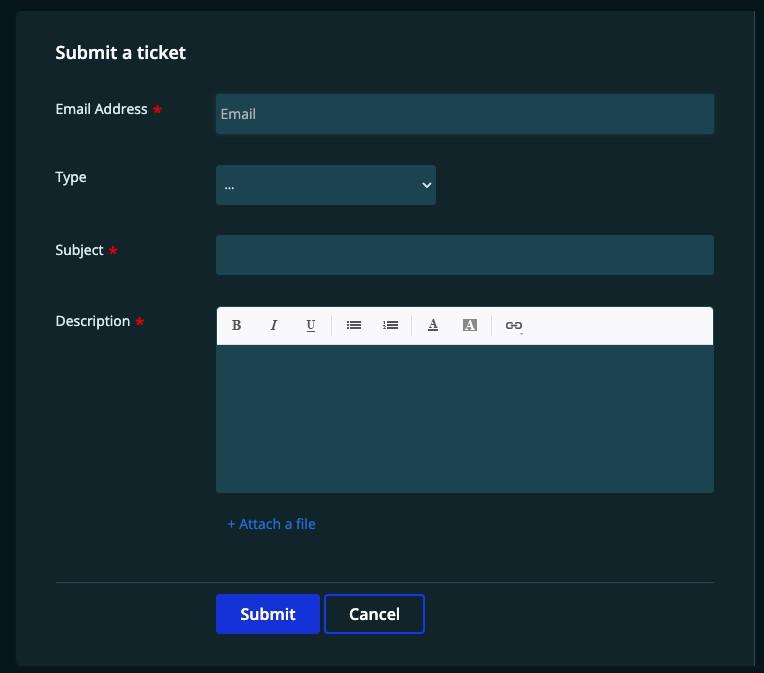This screenshot has height=673, width=764.
Task: Click the Subject label
Action: coord(79,250)
